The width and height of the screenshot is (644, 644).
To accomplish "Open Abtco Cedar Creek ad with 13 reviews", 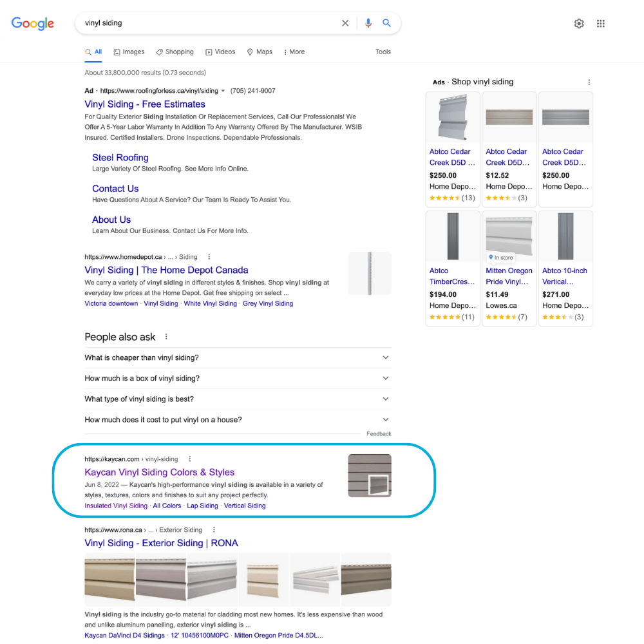I will [x=453, y=149].
